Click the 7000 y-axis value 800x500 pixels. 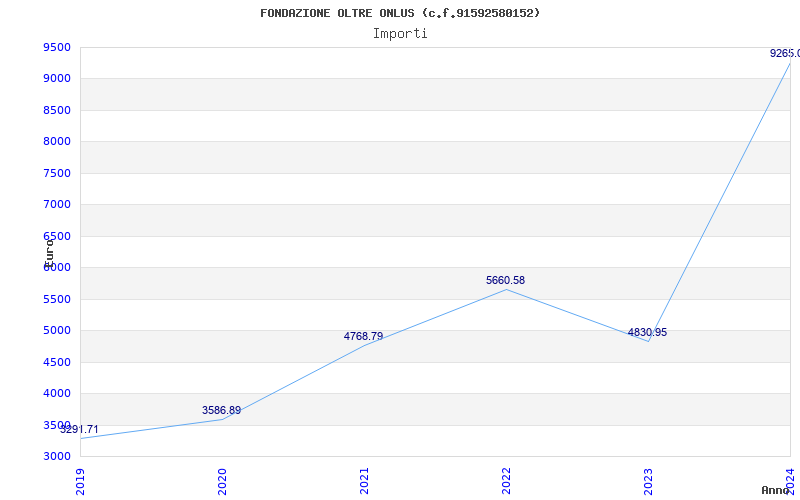57,205
